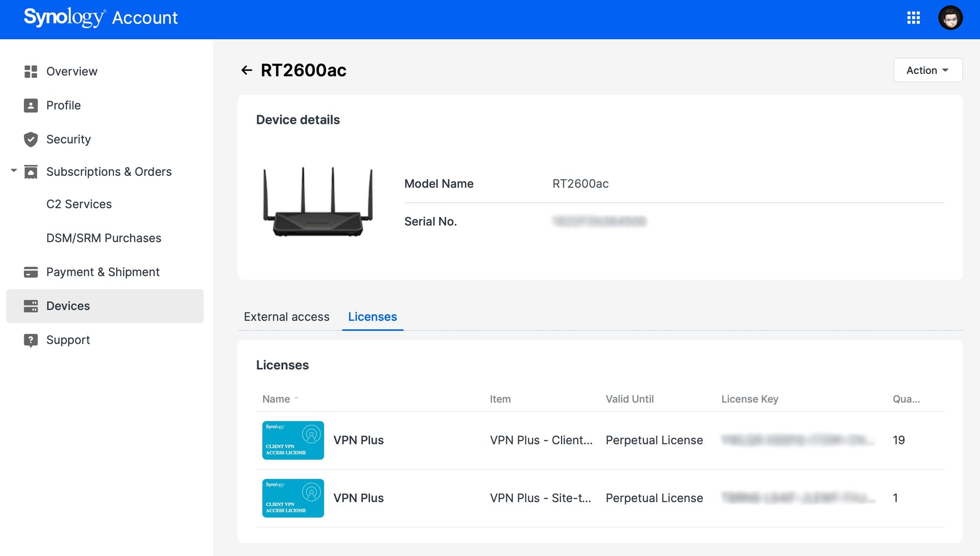Viewport: 980px width, 556px height.
Task: Click the Device details heading
Action: tap(298, 120)
